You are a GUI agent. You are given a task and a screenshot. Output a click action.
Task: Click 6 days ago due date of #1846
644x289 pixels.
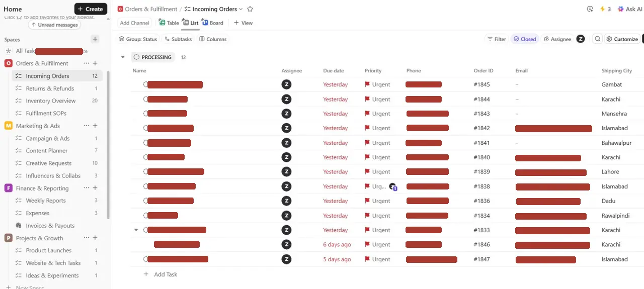tap(337, 245)
